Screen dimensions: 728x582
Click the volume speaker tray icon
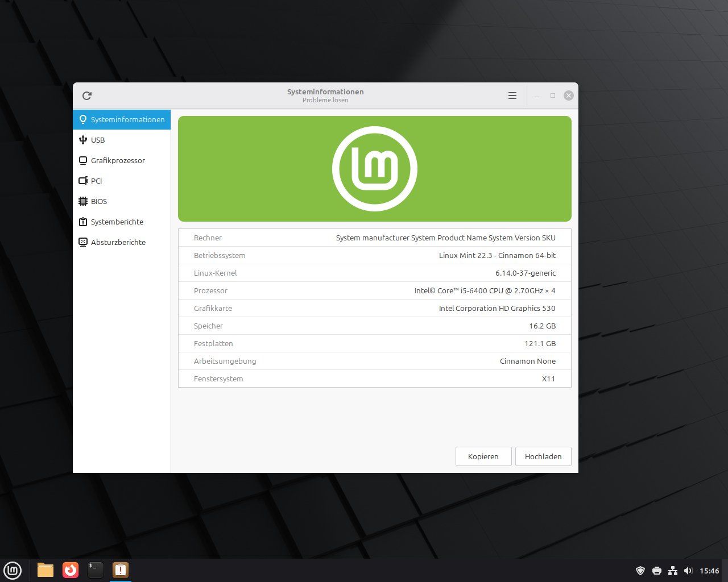pos(689,571)
